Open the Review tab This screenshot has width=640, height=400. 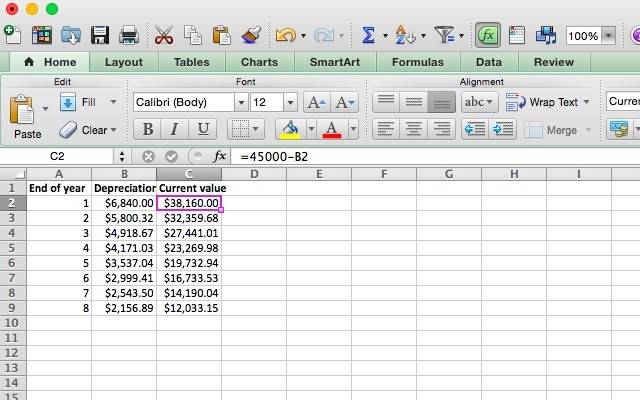click(x=554, y=62)
